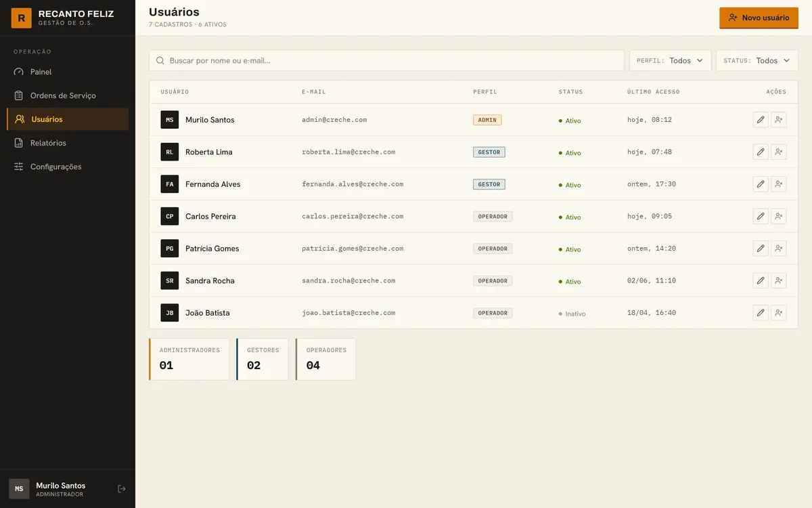Click Gestores summary card
812x508 pixels.
pyautogui.click(x=263, y=359)
